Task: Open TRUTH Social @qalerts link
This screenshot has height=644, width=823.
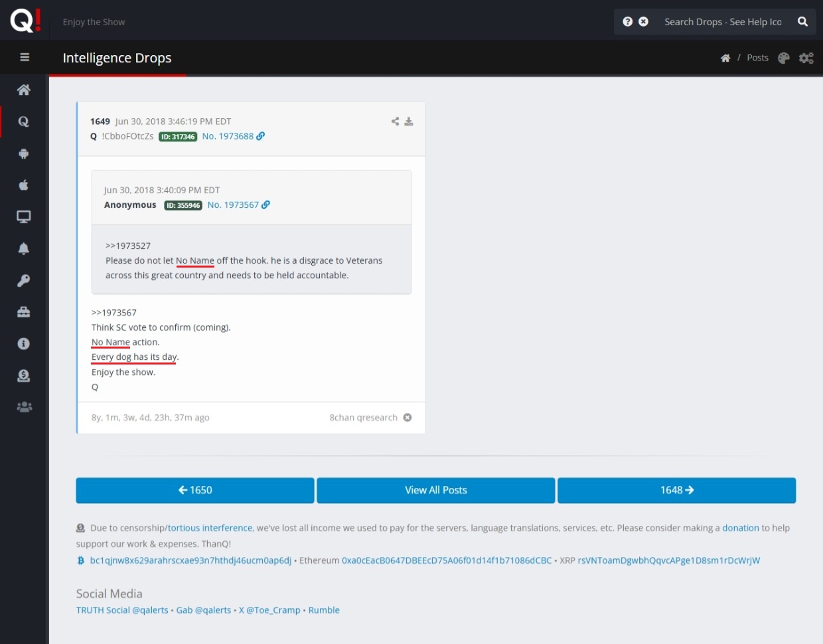Action: [122, 610]
